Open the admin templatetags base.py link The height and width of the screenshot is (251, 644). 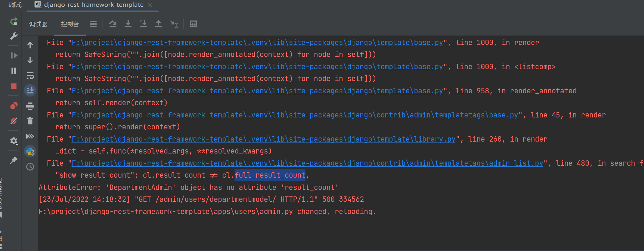tap(295, 115)
